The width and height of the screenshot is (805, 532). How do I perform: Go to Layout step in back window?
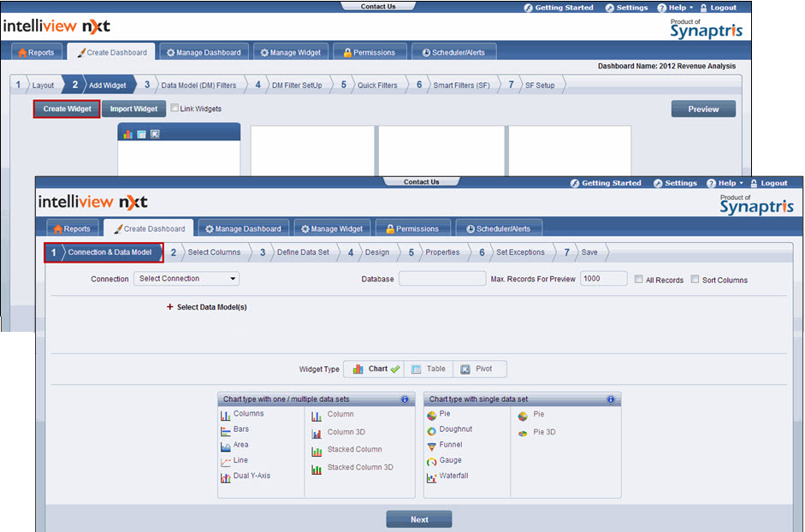click(36, 86)
